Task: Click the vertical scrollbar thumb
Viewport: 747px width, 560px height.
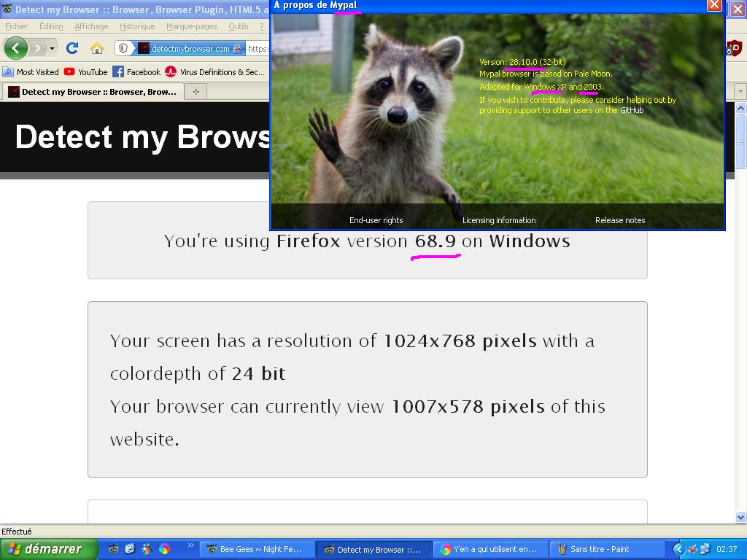Action: tap(740, 141)
